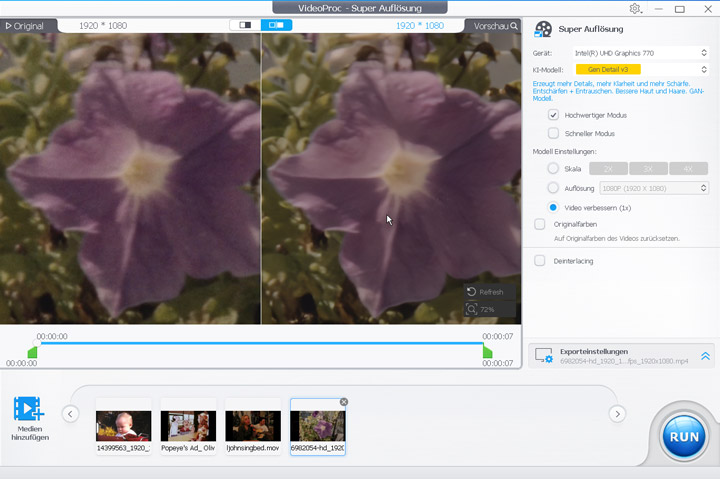Choose the 4X scale button
The image size is (720, 479).
tap(688, 169)
